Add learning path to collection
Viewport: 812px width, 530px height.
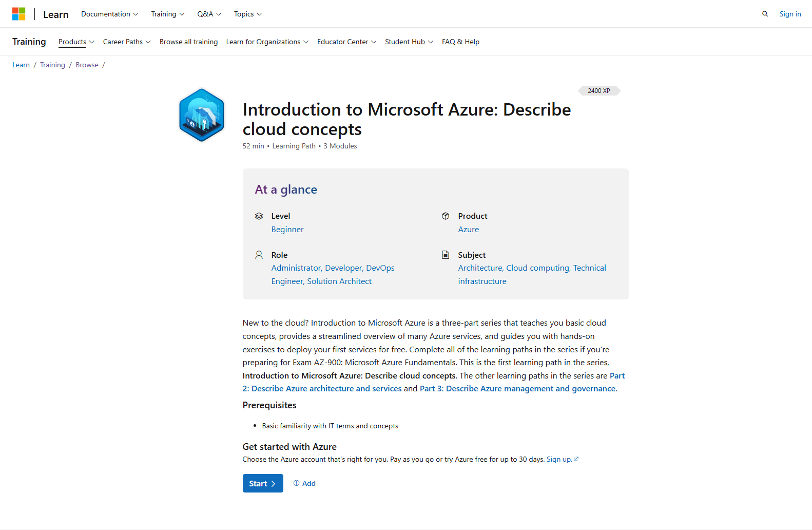(x=304, y=483)
